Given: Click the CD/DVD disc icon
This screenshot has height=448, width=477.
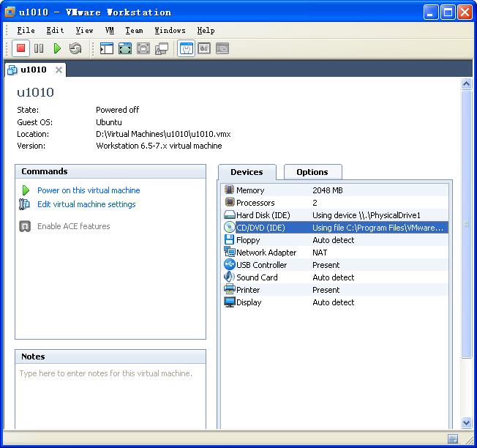Looking at the screenshot, I should 230,227.
